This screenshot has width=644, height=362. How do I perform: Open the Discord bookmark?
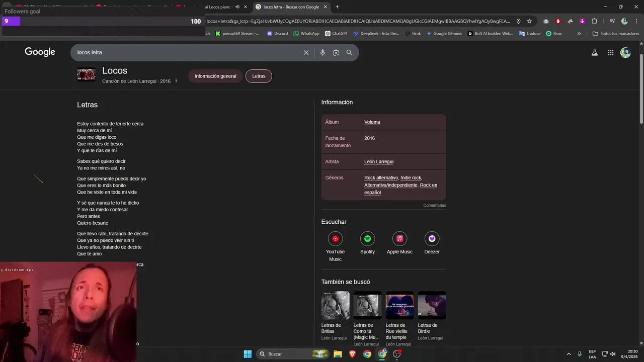tap(277, 34)
